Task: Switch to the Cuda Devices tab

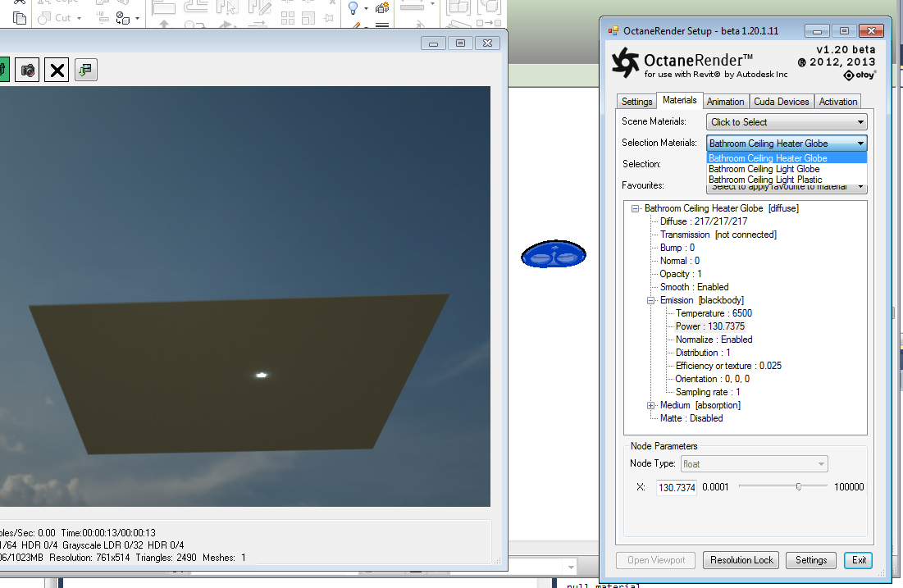Action: (782, 102)
